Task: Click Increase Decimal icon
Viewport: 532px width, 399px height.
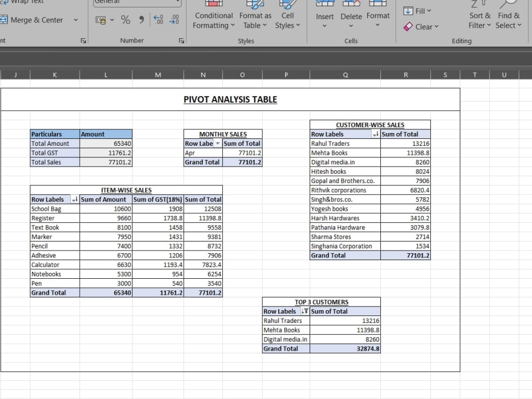Action: [158, 20]
